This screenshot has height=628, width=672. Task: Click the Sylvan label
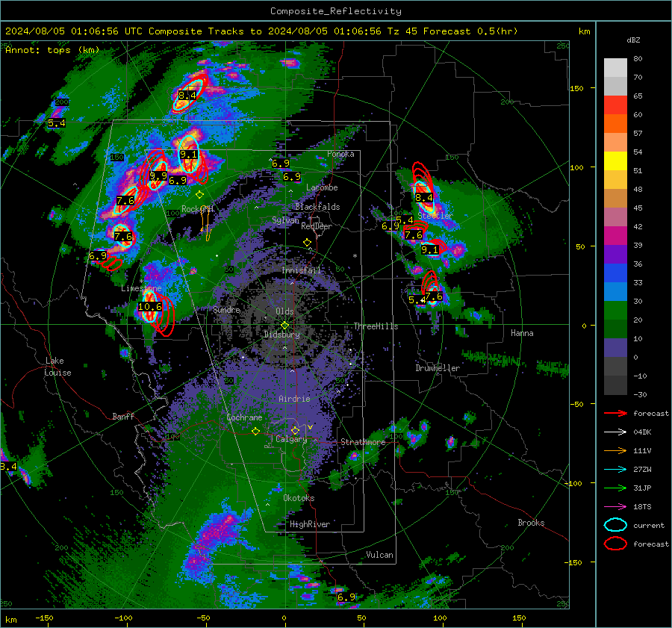tap(285, 220)
